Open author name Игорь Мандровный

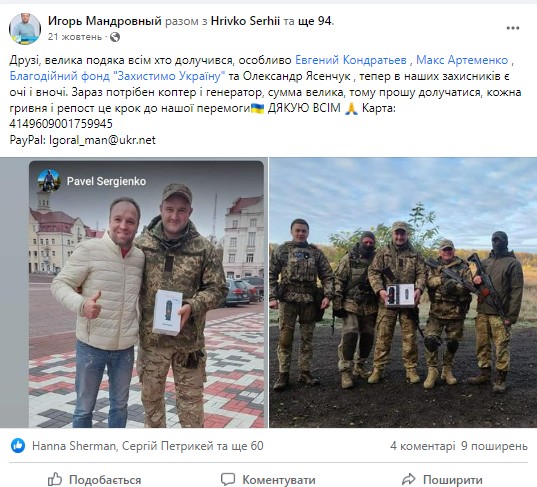point(104,21)
